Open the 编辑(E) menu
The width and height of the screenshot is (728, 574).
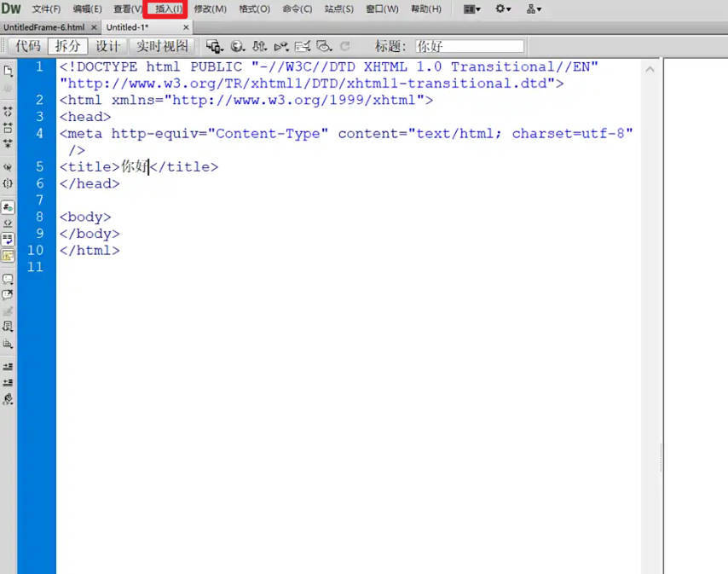tap(87, 9)
